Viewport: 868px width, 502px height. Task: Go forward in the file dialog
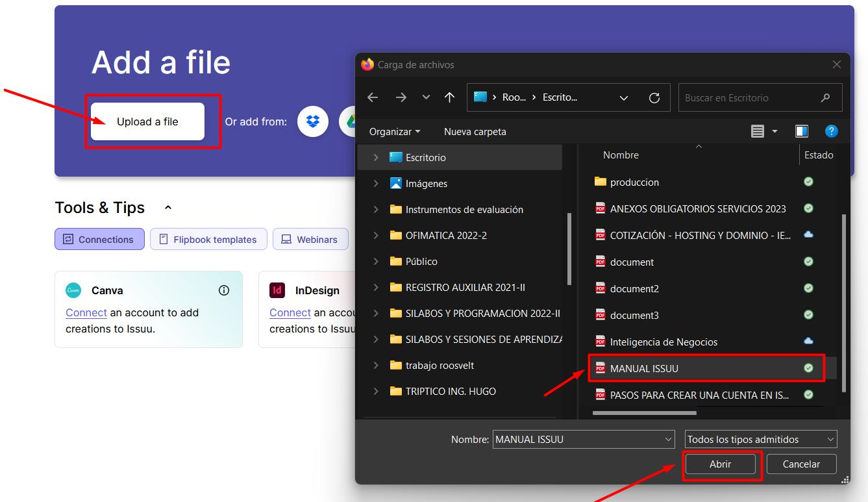(x=401, y=97)
